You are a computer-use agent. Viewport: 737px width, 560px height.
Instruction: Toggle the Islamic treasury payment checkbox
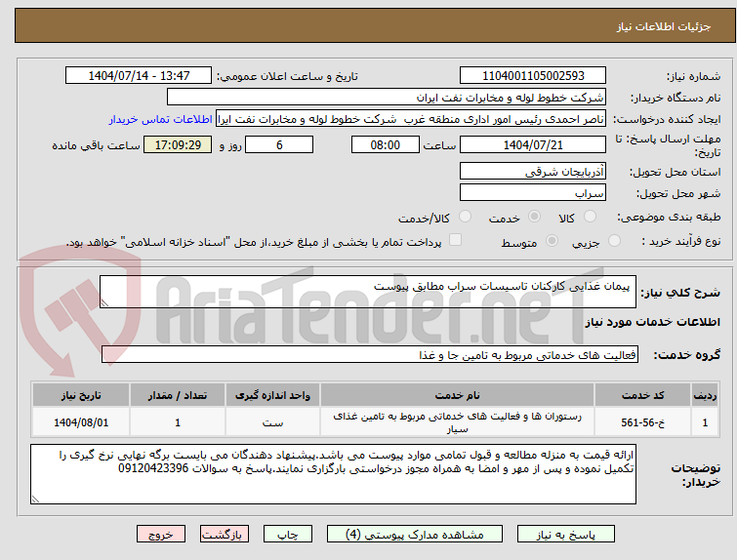(x=455, y=240)
